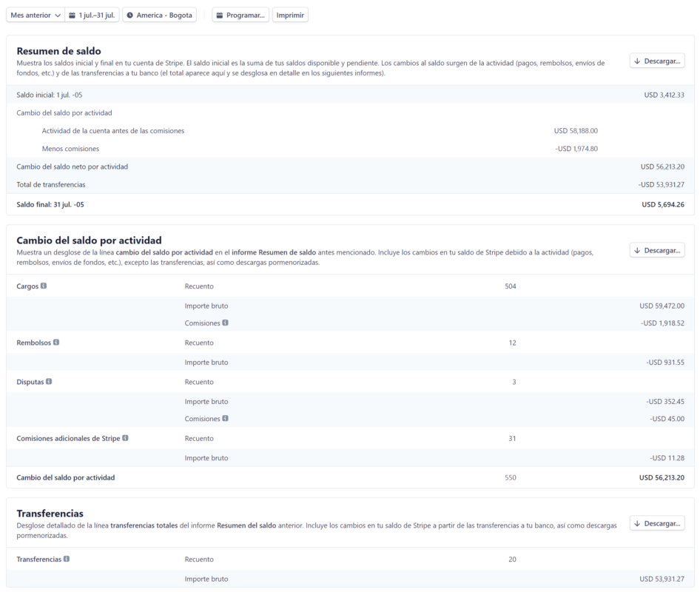
Task: Click Actividad de la cuenta antes de las comisiones
Action: coord(113,131)
